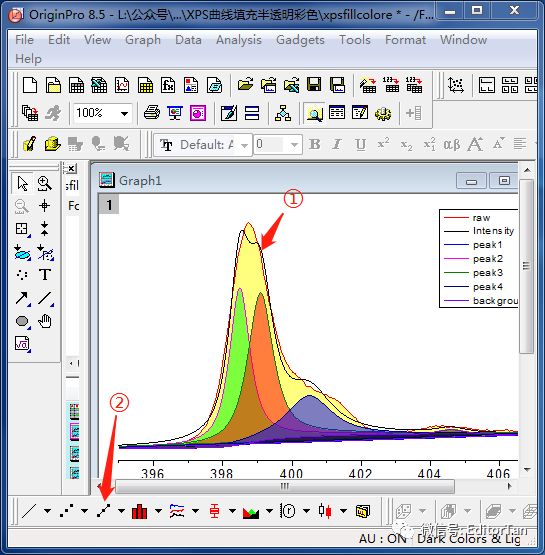Open the Gadgets menu

pos(300,40)
